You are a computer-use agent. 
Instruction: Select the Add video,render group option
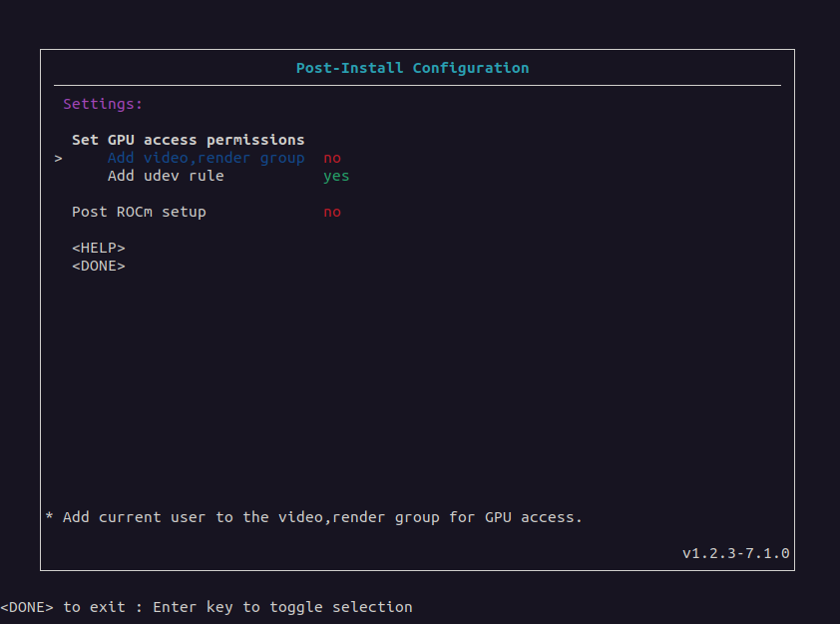(x=206, y=158)
